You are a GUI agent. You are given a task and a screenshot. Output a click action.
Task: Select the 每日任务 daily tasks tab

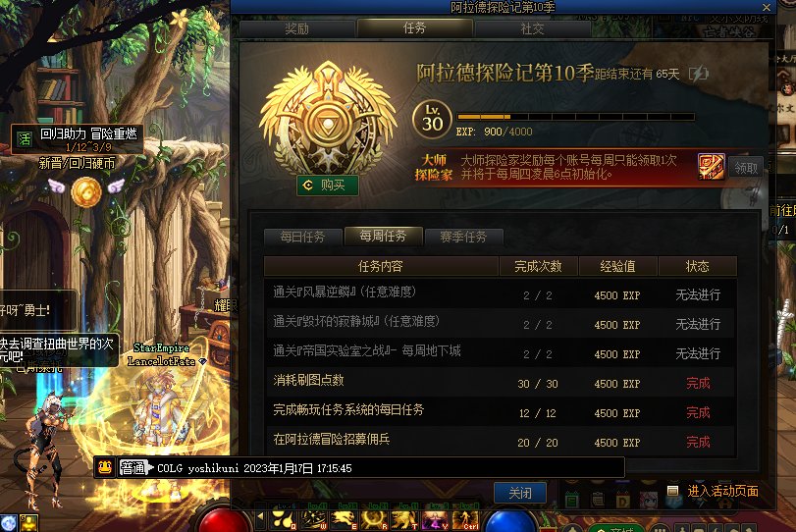(x=302, y=237)
